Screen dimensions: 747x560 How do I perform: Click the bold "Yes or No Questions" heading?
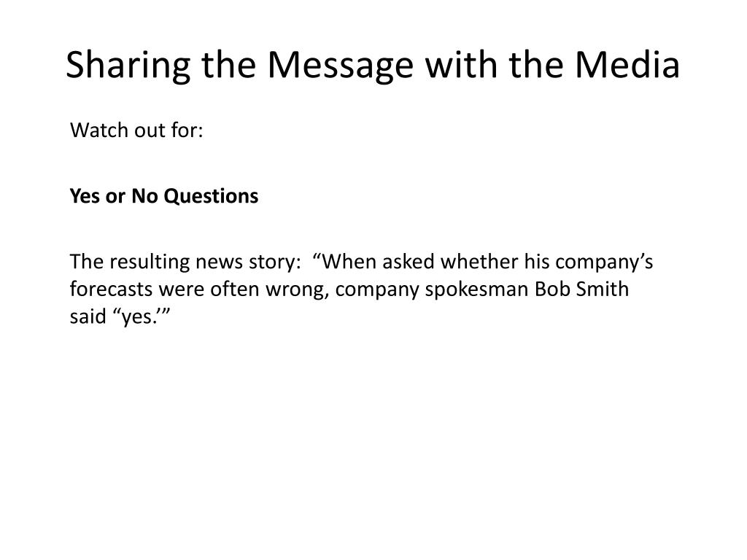(x=164, y=195)
